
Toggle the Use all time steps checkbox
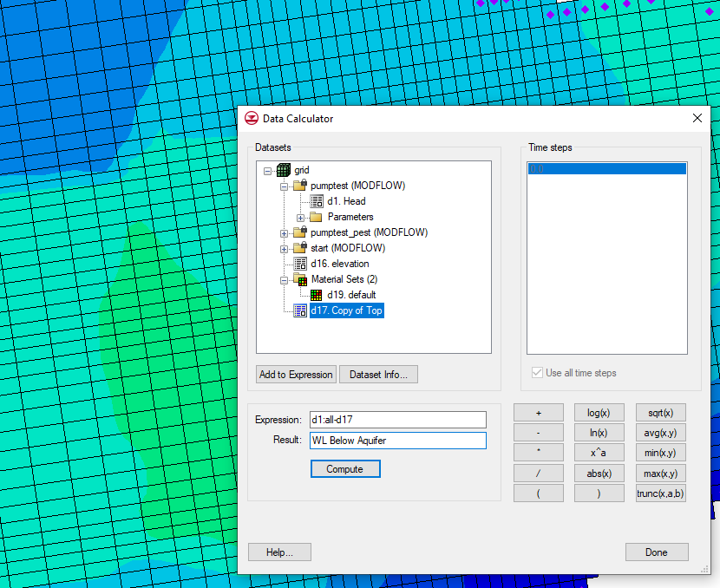click(x=537, y=373)
